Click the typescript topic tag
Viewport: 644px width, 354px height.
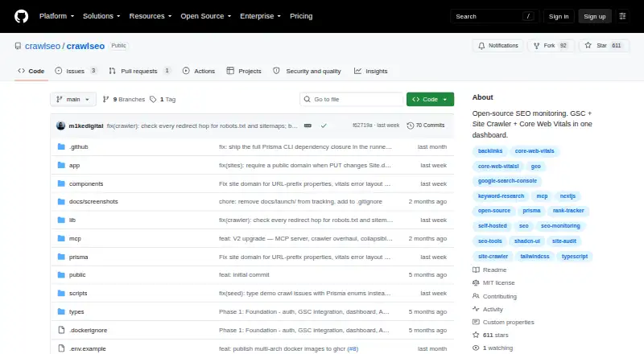(575, 257)
